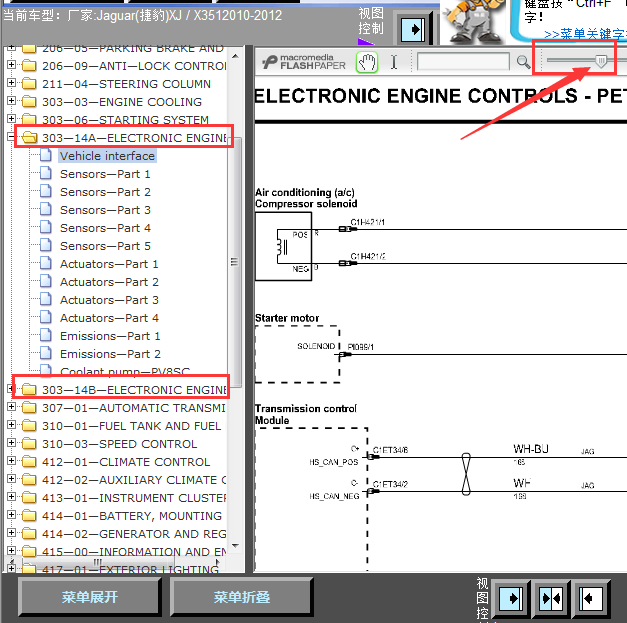The height and width of the screenshot is (623, 627).
Task: Open Coolant pump—PV8SC diagram
Action: tap(125, 371)
